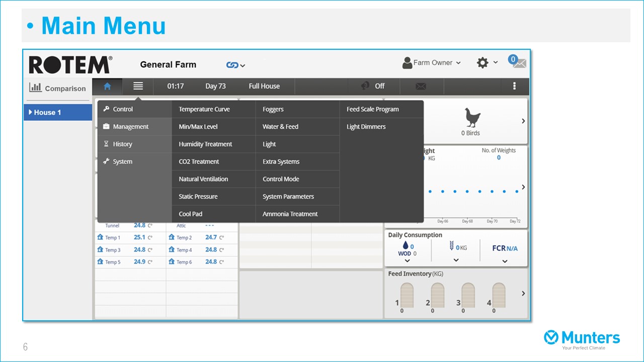
Task: Select Static Pressure from Control menu
Action: tap(198, 197)
